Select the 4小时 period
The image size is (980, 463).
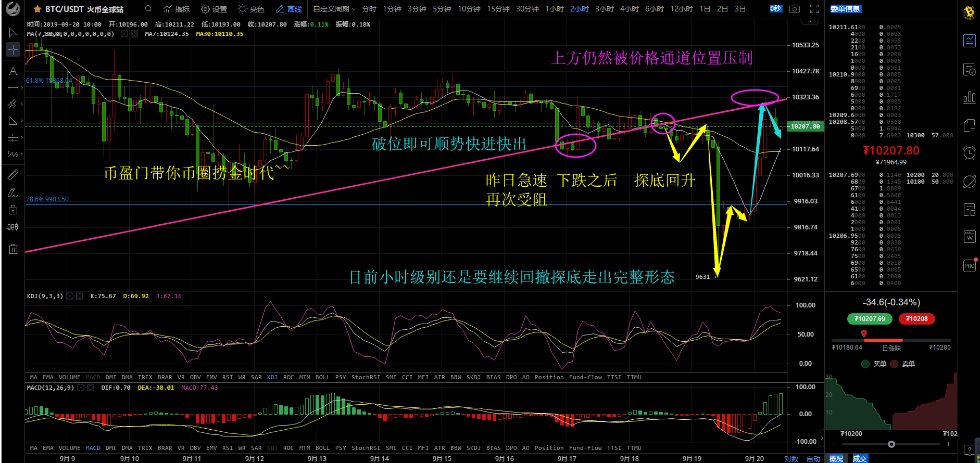[629, 9]
